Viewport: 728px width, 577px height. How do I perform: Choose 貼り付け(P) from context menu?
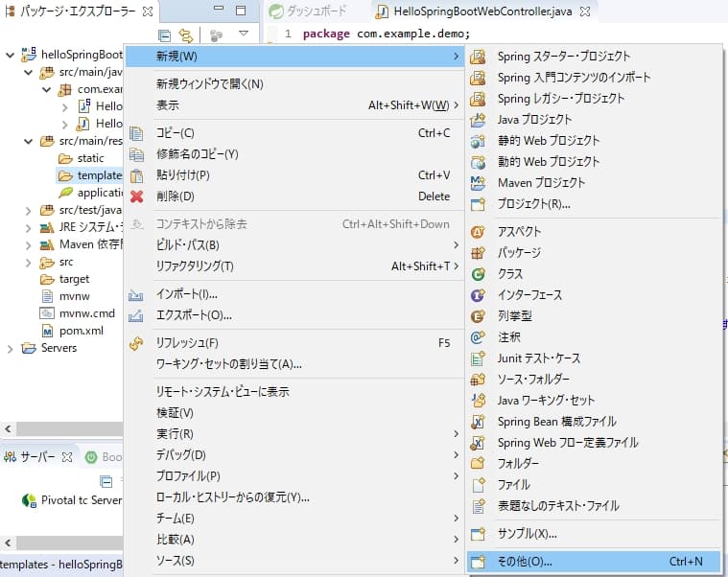[x=294, y=175]
